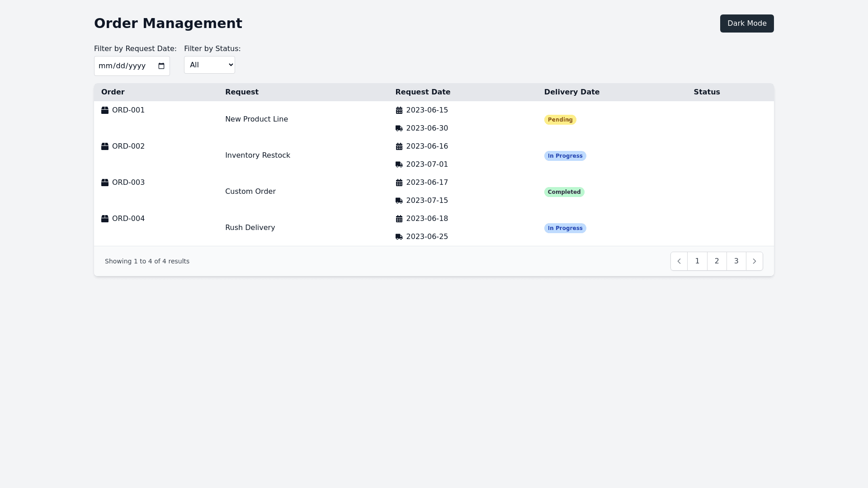The height and width of the screenshot is (488, 868).
Task: Click the truck icon next to 2023-07-15
Action: [x=399, y=201]
